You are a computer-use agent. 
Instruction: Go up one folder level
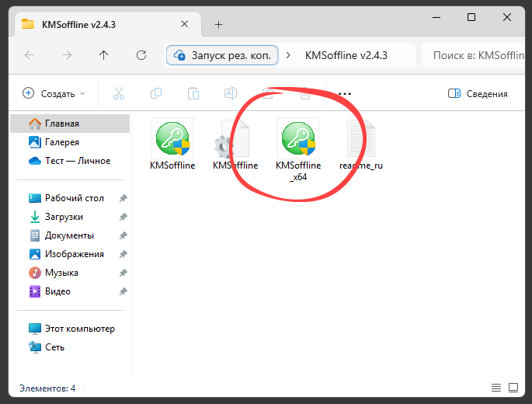point(104,55)
